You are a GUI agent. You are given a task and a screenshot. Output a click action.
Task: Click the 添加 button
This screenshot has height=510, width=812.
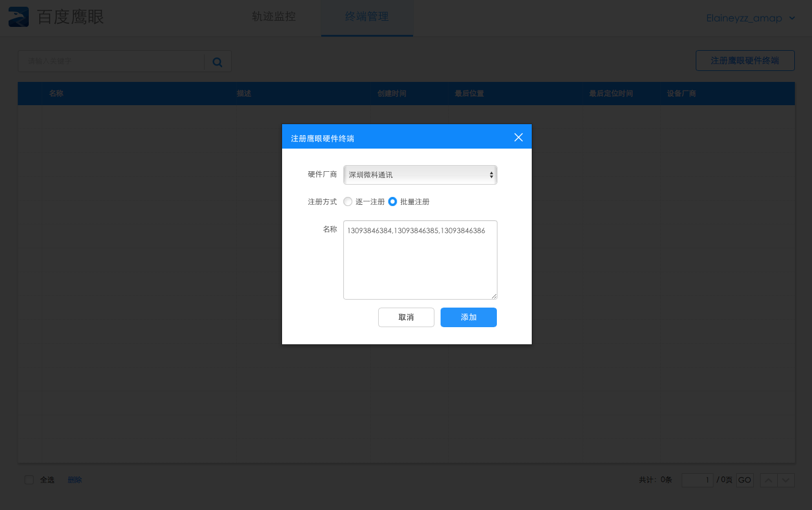[x=468, y=317]
